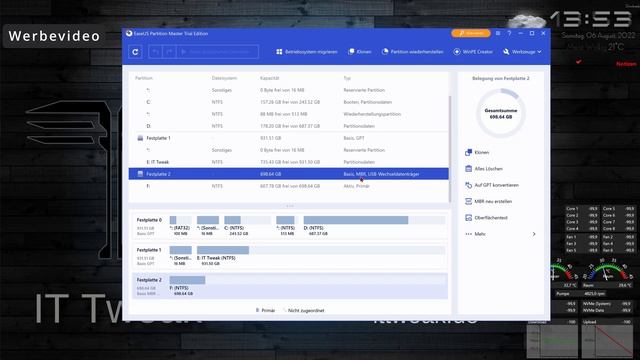Click MBR neu erstellen
The height and width of the screenshot is (360, 640).
point(488,201)
